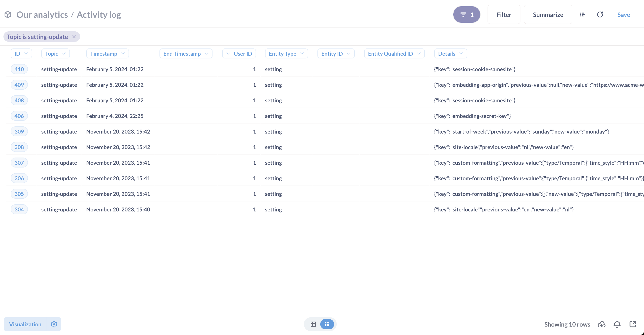Open the download results icon

click(x=602, y=324)
